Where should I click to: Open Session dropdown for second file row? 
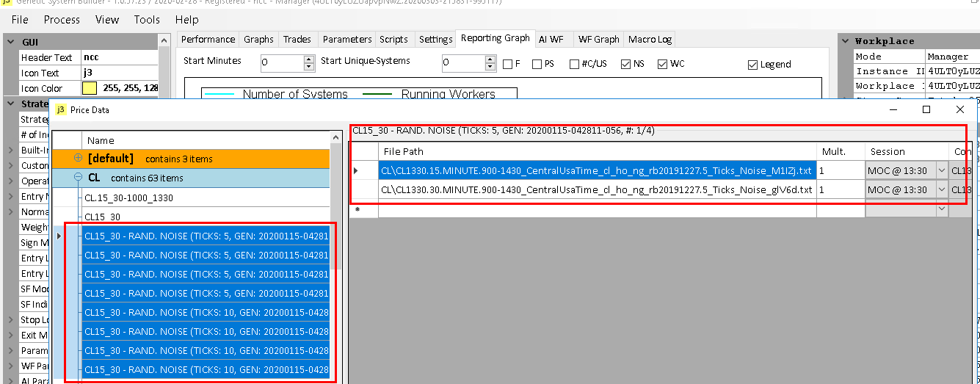[x=942, y=189]
